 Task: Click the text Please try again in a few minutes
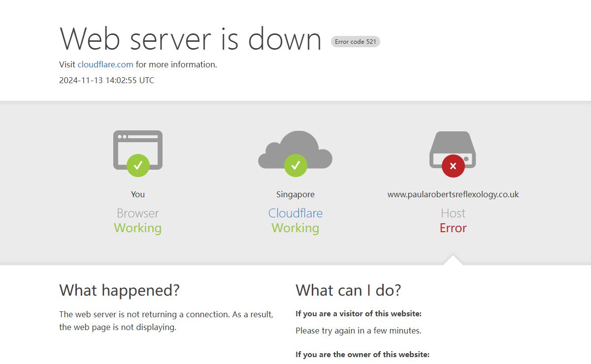click(359, 331)
